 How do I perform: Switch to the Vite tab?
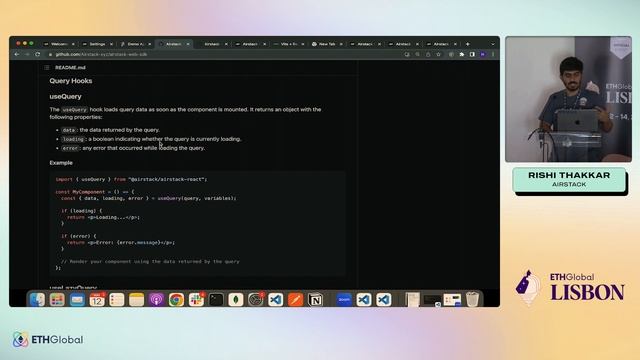pos(288,44)
